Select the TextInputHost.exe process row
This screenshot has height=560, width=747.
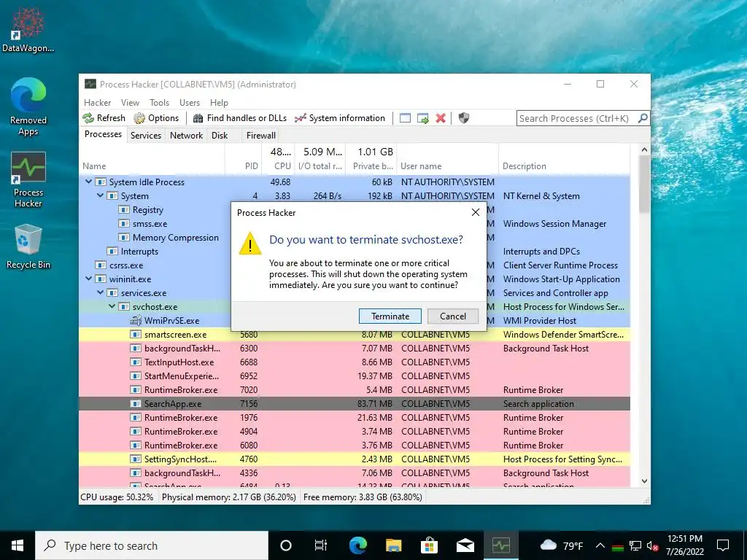355,362
